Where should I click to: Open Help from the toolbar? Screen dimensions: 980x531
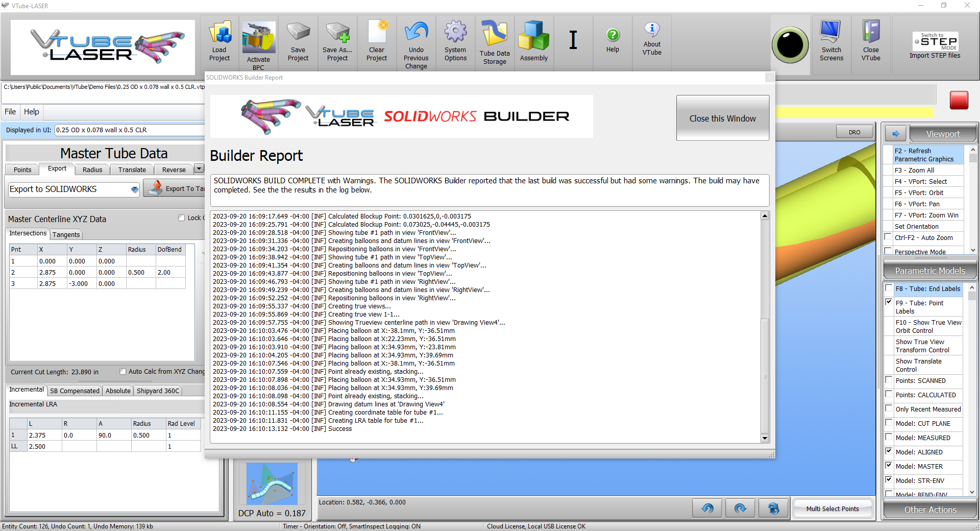[x=612, y=41]
